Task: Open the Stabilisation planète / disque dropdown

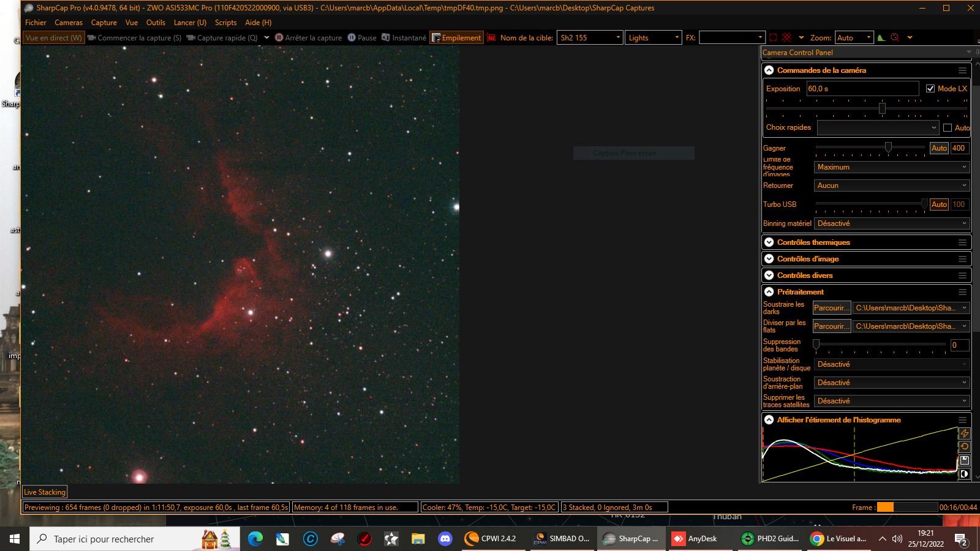Action: pyautogui.click(x=892, y=364)
